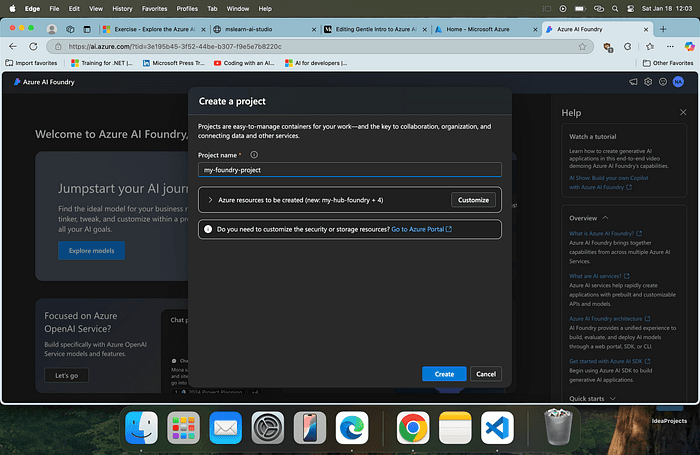700x455 pixels.
Task: Open the Edge profile icon
Action: 52,29
